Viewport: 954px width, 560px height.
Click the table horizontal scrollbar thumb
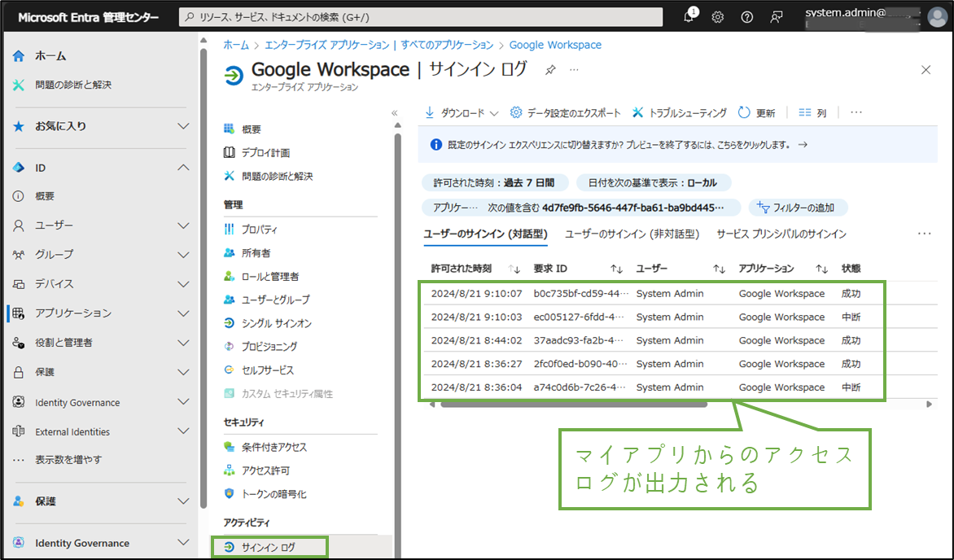[x=573, y=405]
